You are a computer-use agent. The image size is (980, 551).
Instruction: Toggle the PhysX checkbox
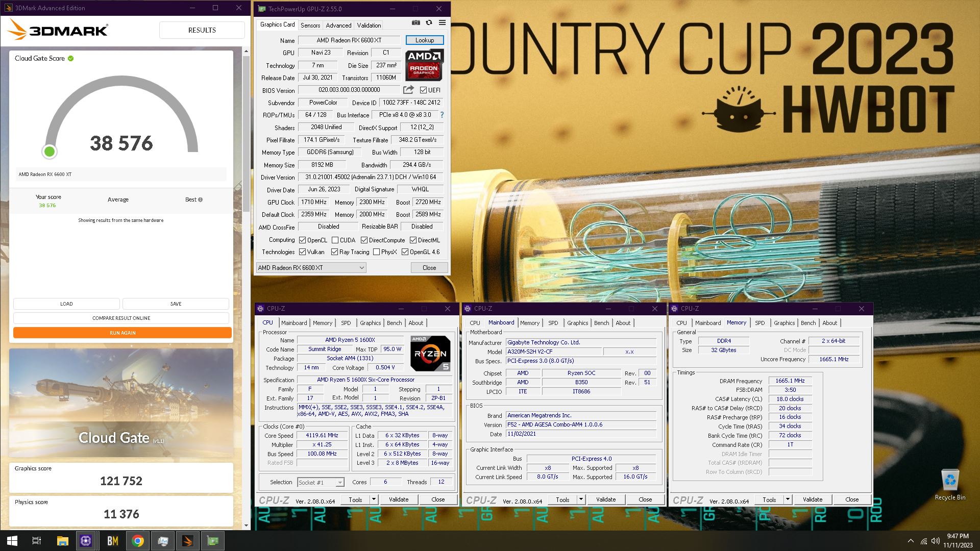pyautogui.click(x=376, y=252)
